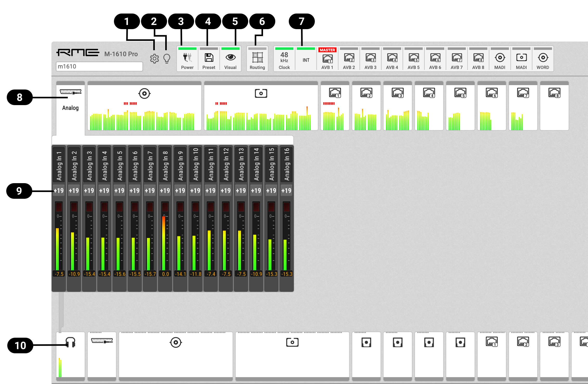Expand the MADI coaxial input meters
This screenshot has height=384, width=588.
(x=144, y=106)
